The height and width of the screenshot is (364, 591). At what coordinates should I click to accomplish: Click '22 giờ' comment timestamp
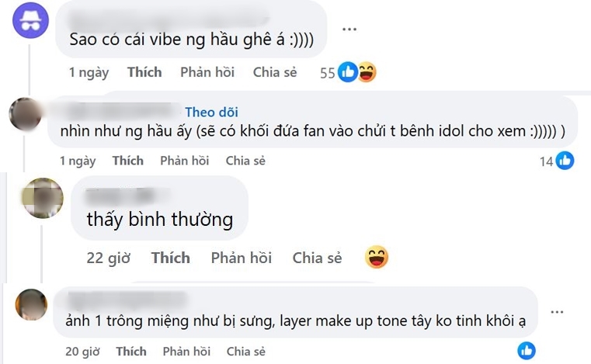point(109,258)
